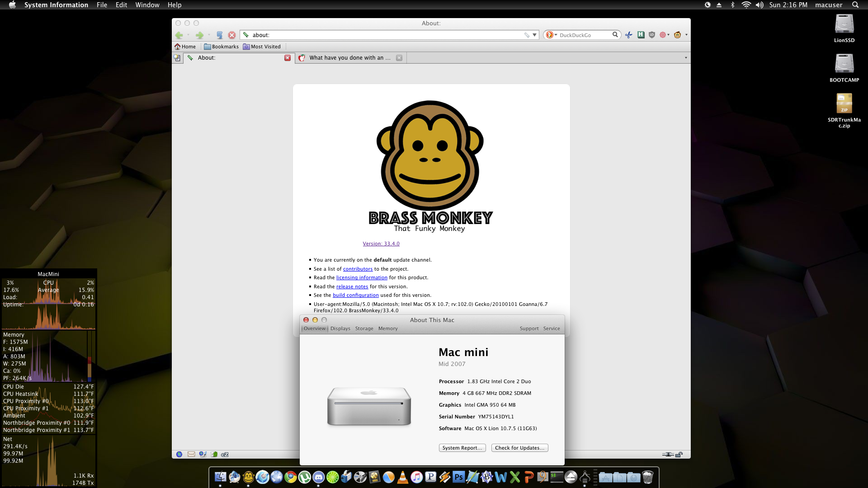Image resolution: width=868 pixels, height=488 pixels.
Task: Open VLC from the dock
Action: tap(402, 477)
